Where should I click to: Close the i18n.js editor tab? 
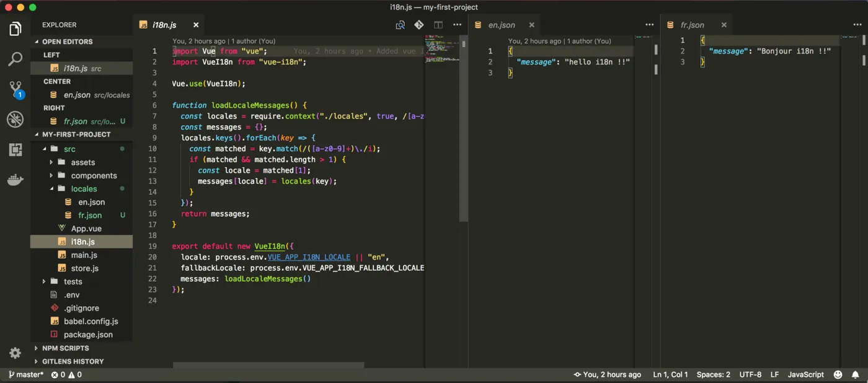[x=196, y=25]
